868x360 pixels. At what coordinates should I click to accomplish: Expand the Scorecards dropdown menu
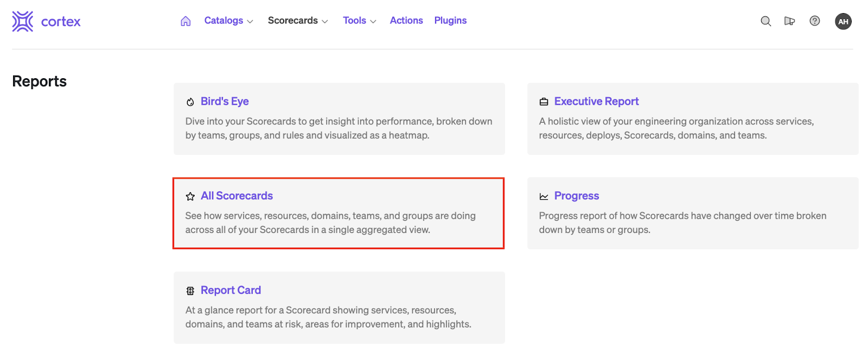tap(298, 21)
